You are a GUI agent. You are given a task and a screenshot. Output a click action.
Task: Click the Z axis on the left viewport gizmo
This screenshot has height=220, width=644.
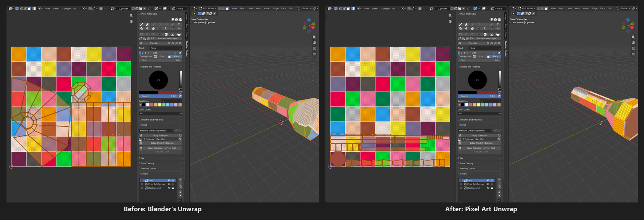(309, 20)
